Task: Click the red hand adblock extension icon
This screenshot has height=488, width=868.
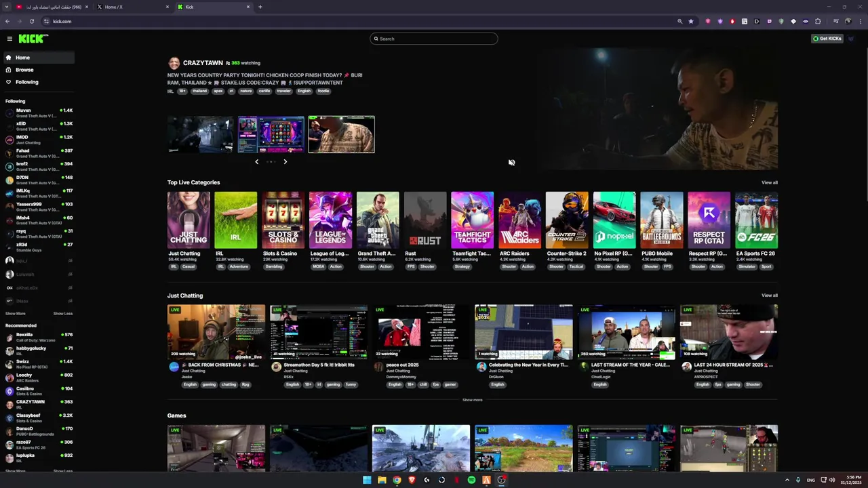Action: 732,21
